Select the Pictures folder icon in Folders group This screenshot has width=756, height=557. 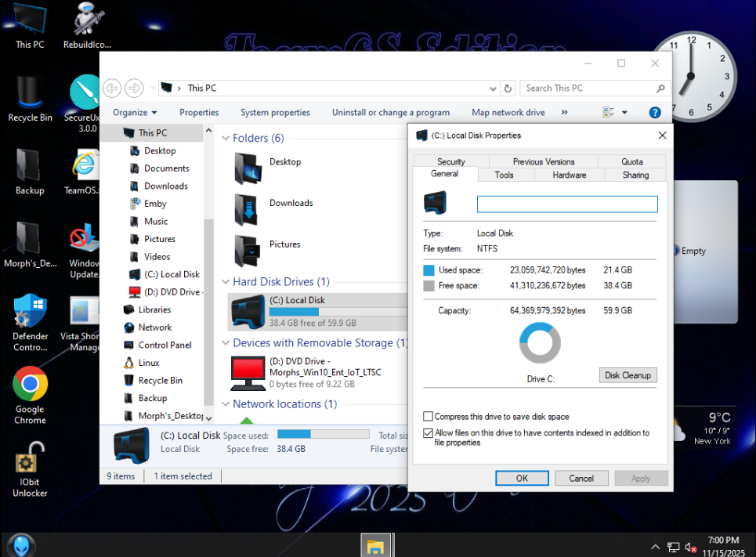pos(248,251)
